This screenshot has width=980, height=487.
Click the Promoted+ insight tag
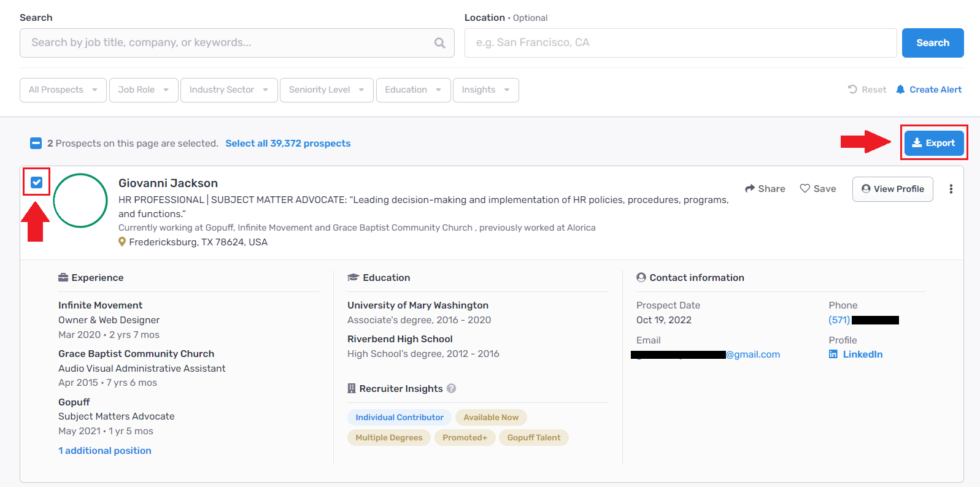click(x=465, y=438)
